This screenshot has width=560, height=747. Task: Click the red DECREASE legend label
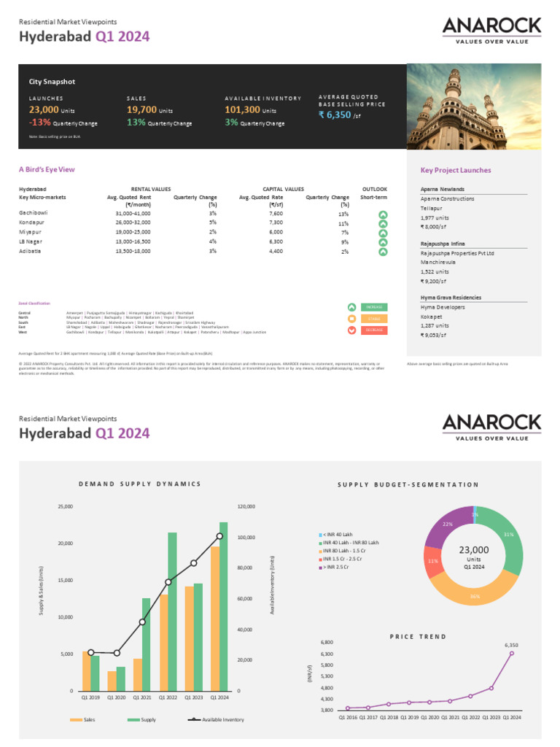click(x=374, y=330)
